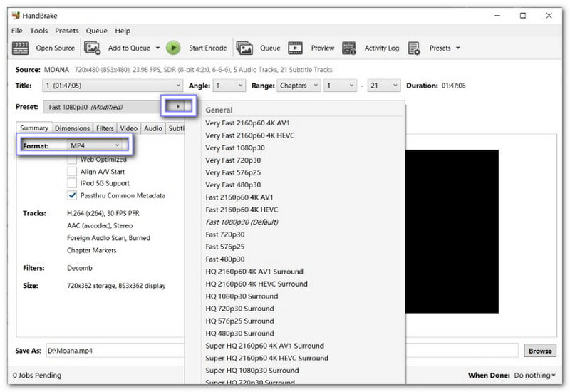Expand the Presets toolbar dropdown arrow
This screenshot has height=392, width=570.
click(458, 48)
